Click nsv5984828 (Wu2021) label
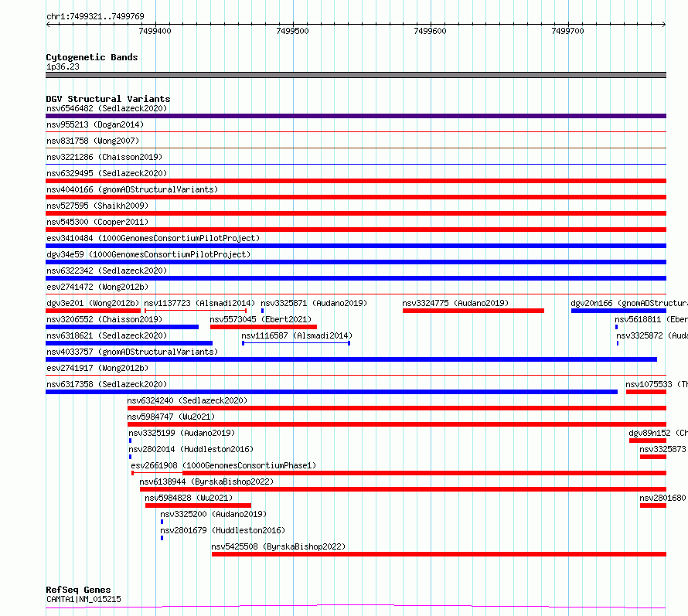 [x=189, y=498]
